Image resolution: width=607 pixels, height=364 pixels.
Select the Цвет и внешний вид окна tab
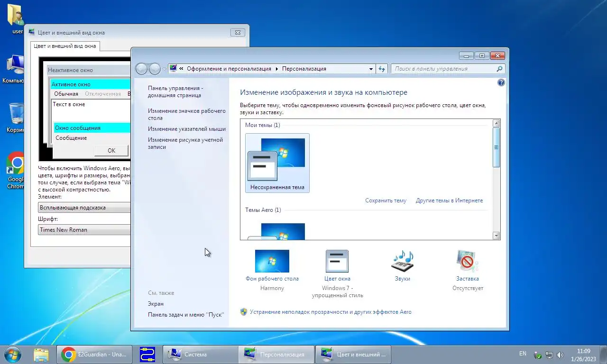(65, 46)
